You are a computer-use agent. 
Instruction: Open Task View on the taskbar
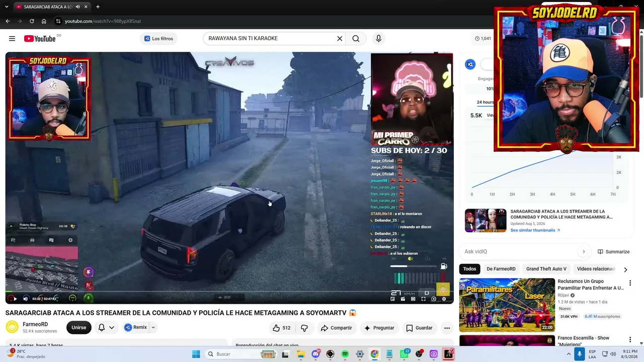285,354
